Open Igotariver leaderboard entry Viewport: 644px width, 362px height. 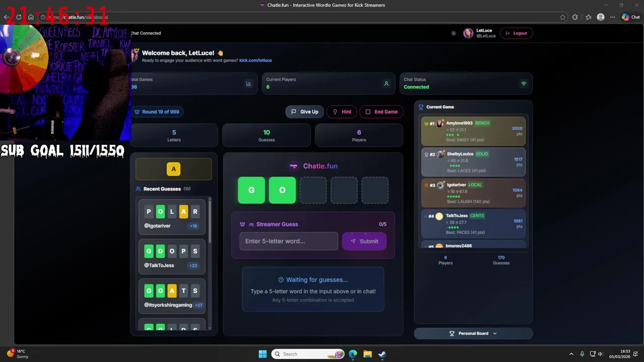click(x=473, y=193)
